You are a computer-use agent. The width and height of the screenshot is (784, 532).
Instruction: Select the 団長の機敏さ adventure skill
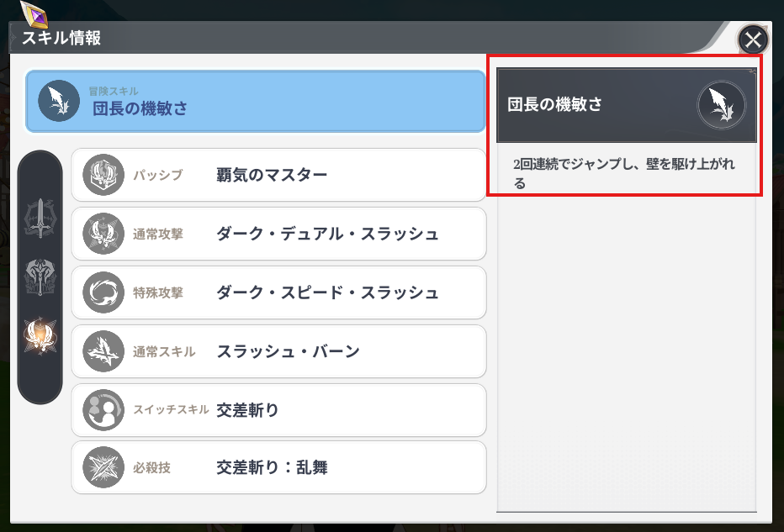pyautogui.click(x=256, y=102)
